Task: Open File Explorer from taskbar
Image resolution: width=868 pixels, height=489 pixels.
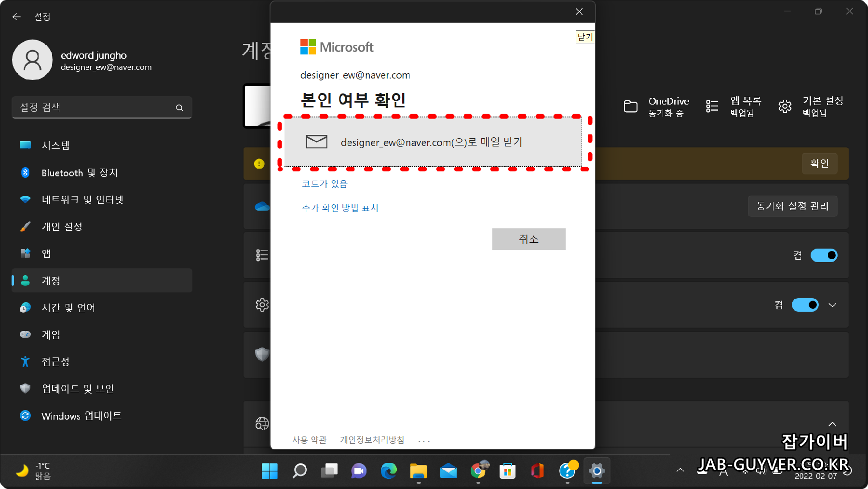Action: point(419,471)
